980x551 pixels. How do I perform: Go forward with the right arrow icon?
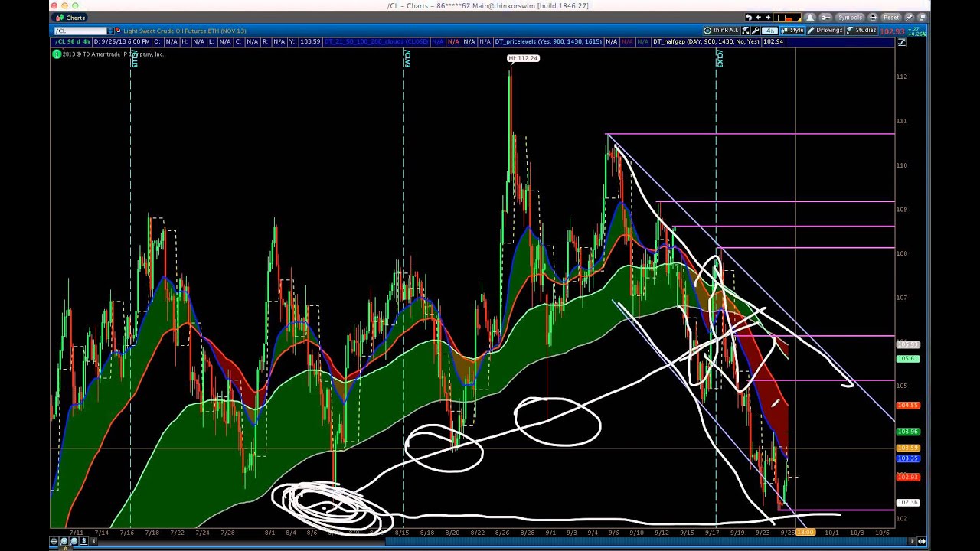pyautogui.click(x=769, y=18)
